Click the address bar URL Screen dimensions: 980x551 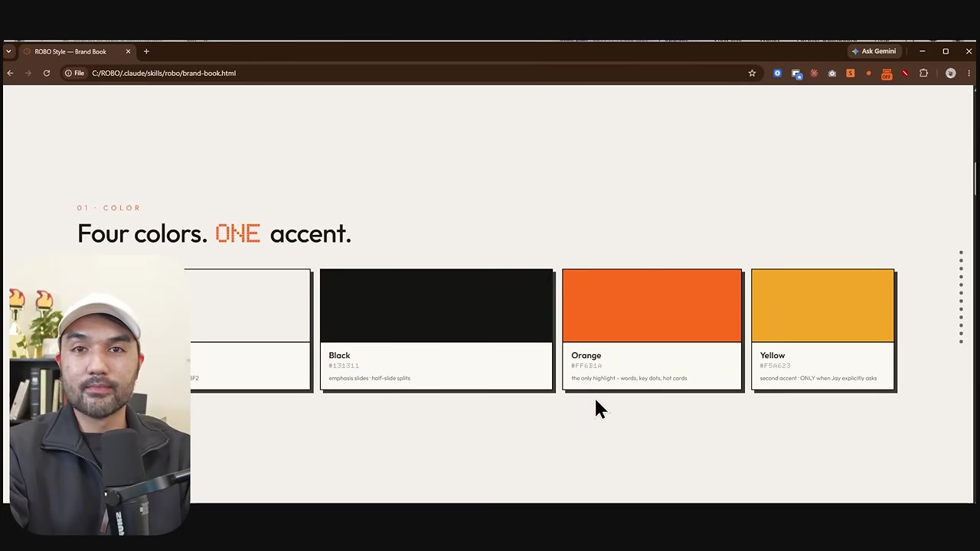164,73
